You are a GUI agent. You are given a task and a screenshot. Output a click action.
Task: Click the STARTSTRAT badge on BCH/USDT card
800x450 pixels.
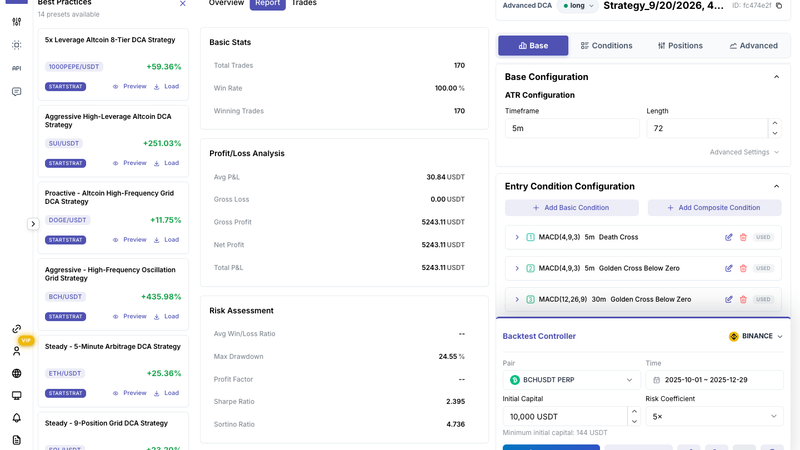click(x=65, y=317)
